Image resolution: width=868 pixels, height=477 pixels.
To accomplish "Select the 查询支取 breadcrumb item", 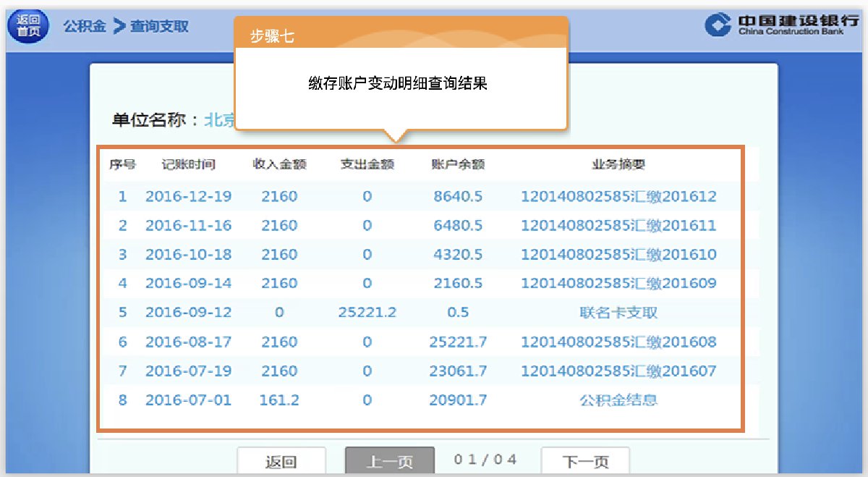I will click(159, 27).
